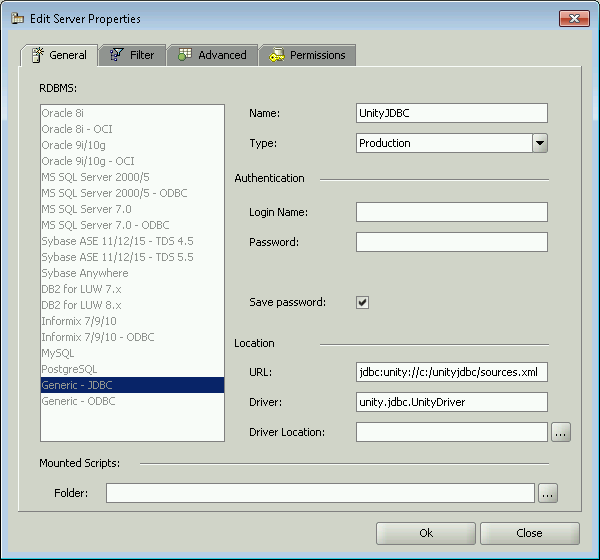Select DB2 for LUW 7.x

(132, 289)
